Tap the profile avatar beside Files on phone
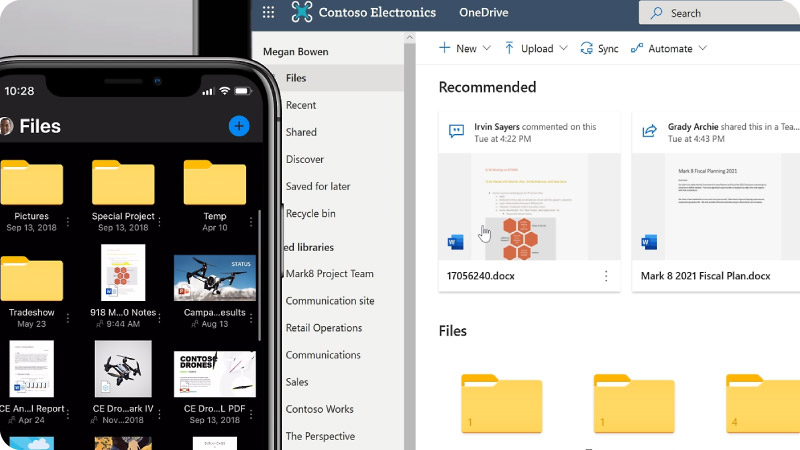The image size is (800, 450). click(x=6, y=126)
